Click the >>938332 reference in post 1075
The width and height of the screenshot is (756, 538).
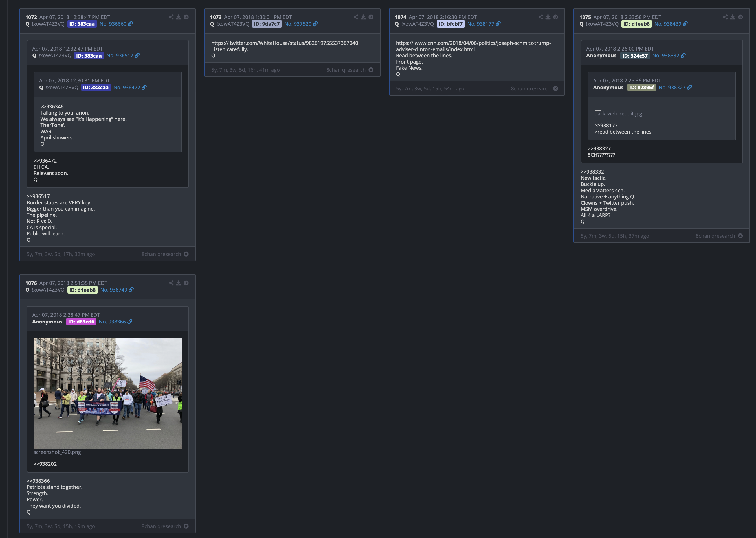coord(592,172)
